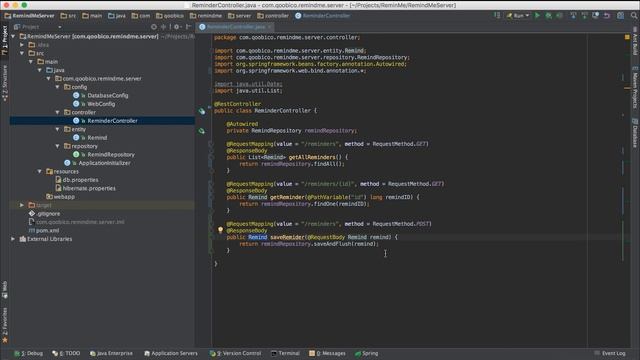Open the Spring tool window
This screenshot has height=360, width=640.
point(367,353)
